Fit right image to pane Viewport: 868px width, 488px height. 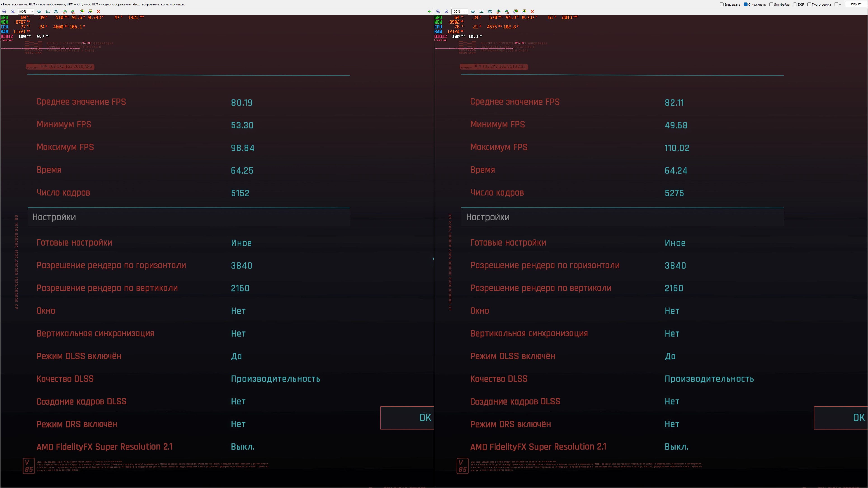tap(490, 12)
